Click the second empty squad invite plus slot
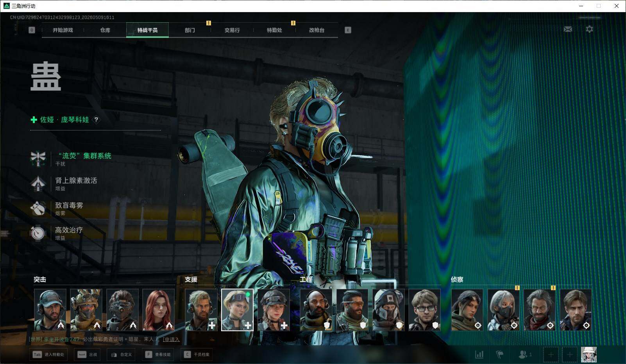The width and height of the screenshot is (626, 364). [570, 355]
